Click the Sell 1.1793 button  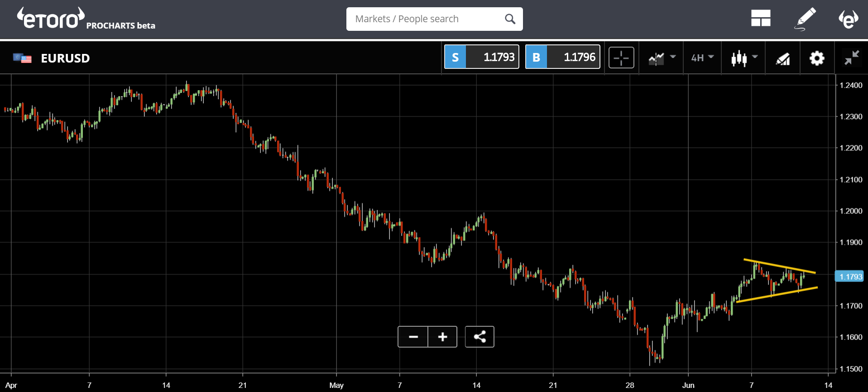(481, 57)
